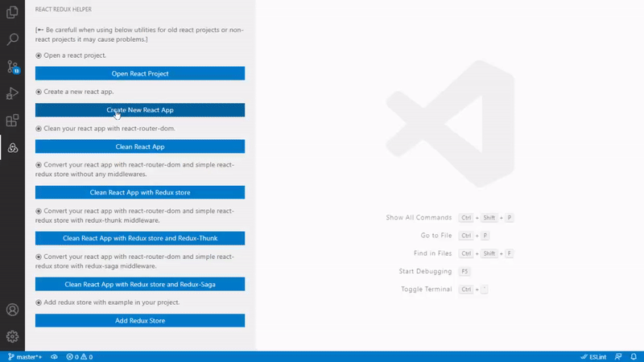644x362 pixels.
Task: Open the Accounts icon
Action: (x=12, y=310)
